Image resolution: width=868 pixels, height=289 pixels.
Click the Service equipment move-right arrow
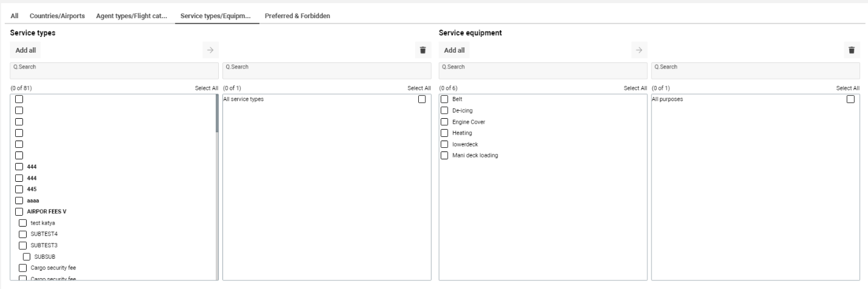pos(637,50)
